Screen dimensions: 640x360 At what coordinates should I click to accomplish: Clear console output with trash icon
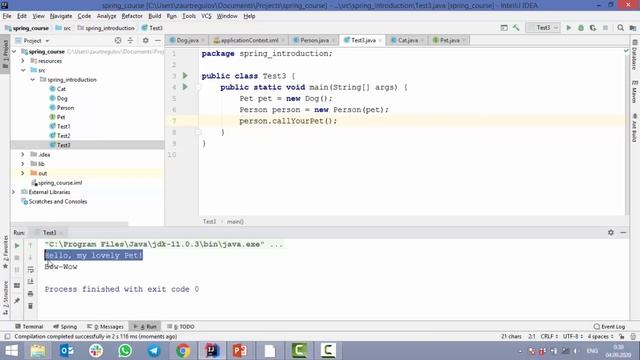(31, 306)
